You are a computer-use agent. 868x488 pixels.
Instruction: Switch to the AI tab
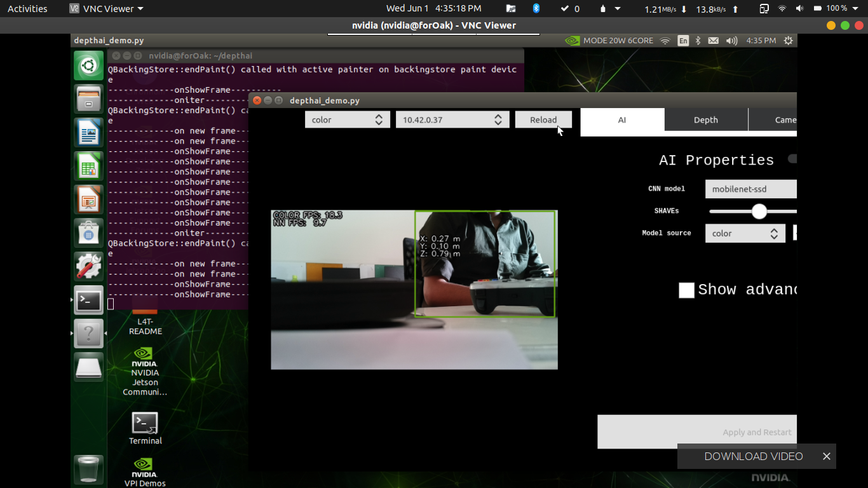tap(622, 119)
